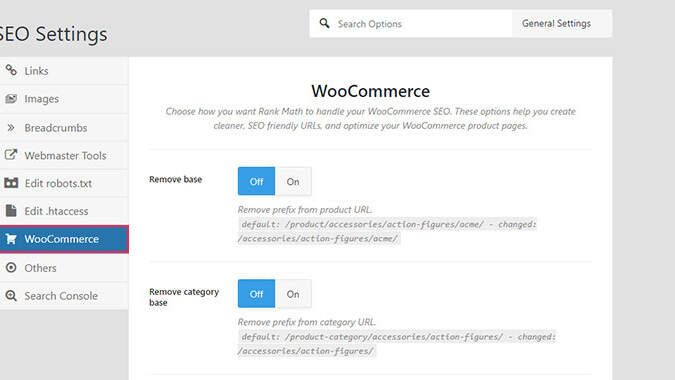Set Remove category base to Off
Viewport: 675px width, 380px height.
256,293
